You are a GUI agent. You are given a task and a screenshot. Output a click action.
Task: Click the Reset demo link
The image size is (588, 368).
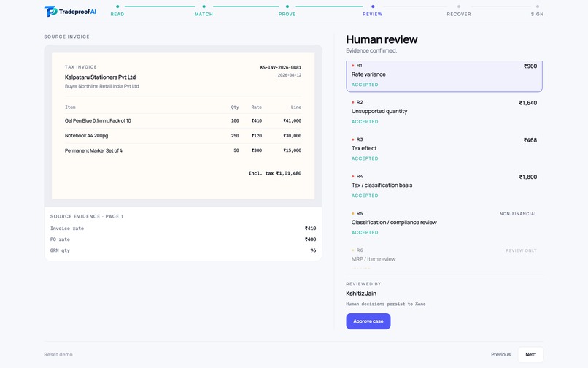pyautogui.click(x=58, y=354)
